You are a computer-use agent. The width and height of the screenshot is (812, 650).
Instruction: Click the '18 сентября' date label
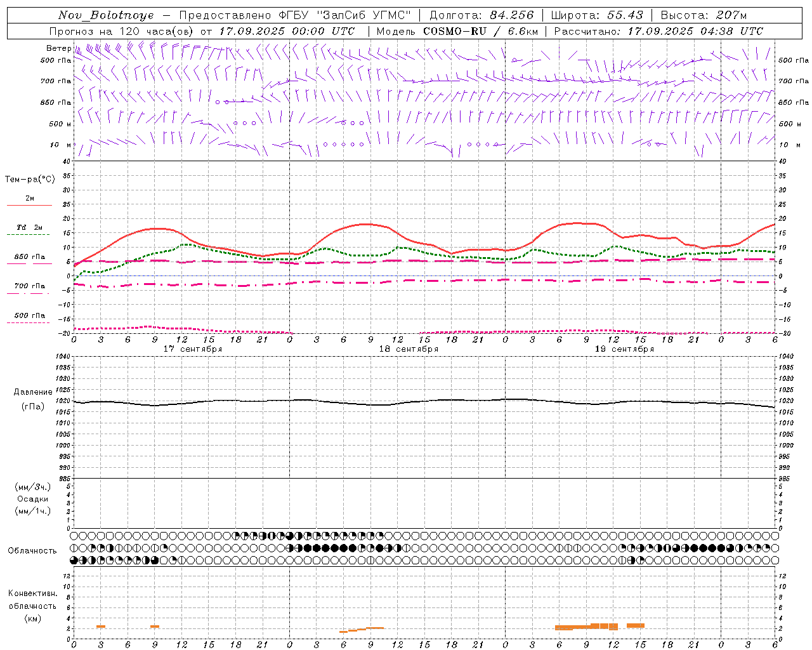409,349
